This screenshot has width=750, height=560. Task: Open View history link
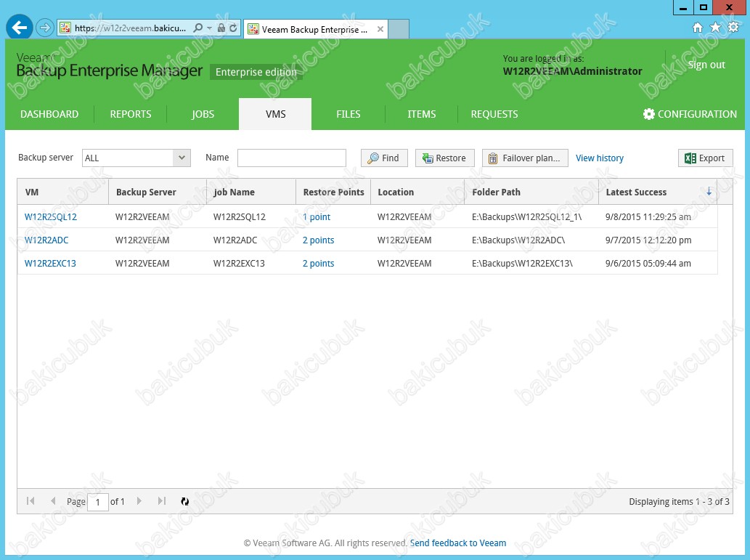click(x=599, y=158)
